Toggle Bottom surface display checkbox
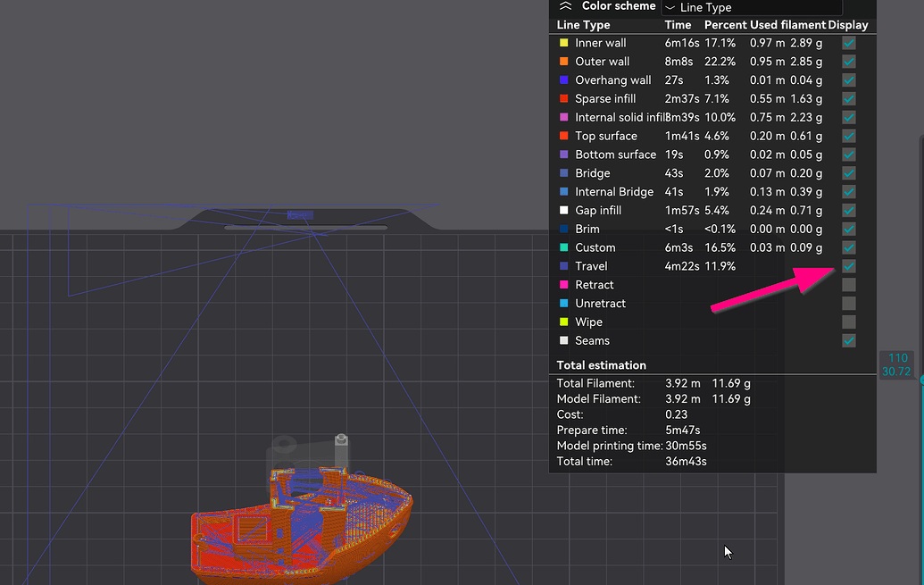The height and width of the screenshot is (585, 924). pos(849,155)
